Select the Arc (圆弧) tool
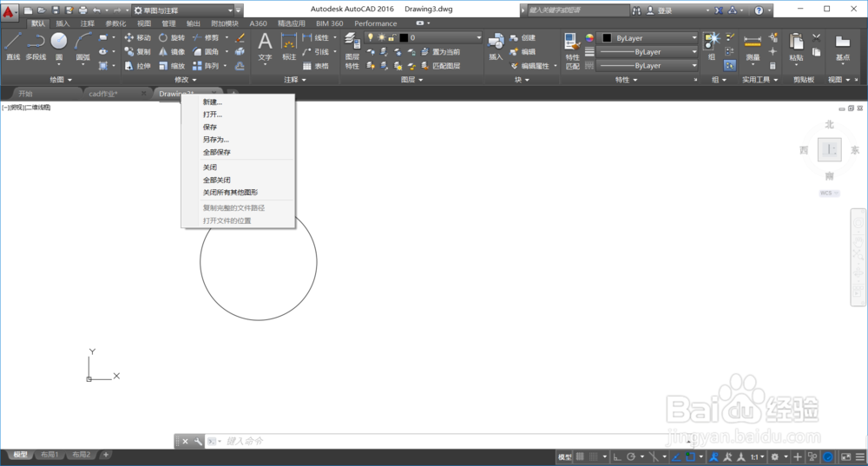 click(x=83, y=47)
